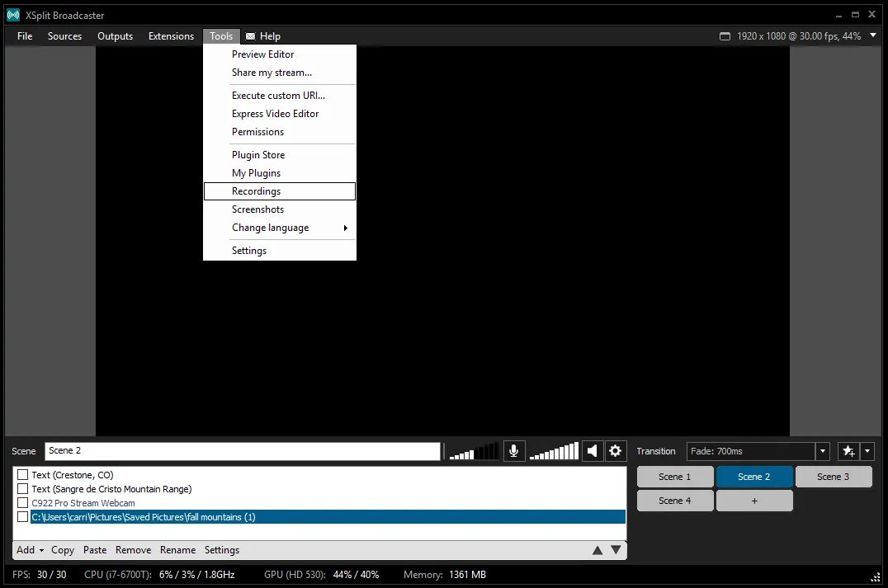Click the CPU (i7-6700T) usage status
The height and width of the screenshot is (588, 888).
(159, 575)
